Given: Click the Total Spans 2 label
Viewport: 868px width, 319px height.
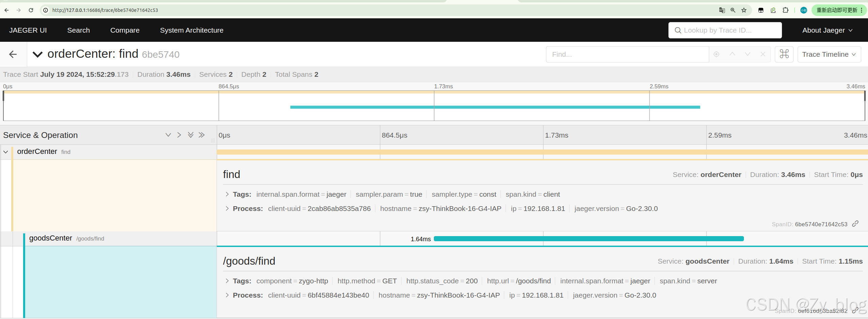Looking at the screenshot, I should click(296, 74).
